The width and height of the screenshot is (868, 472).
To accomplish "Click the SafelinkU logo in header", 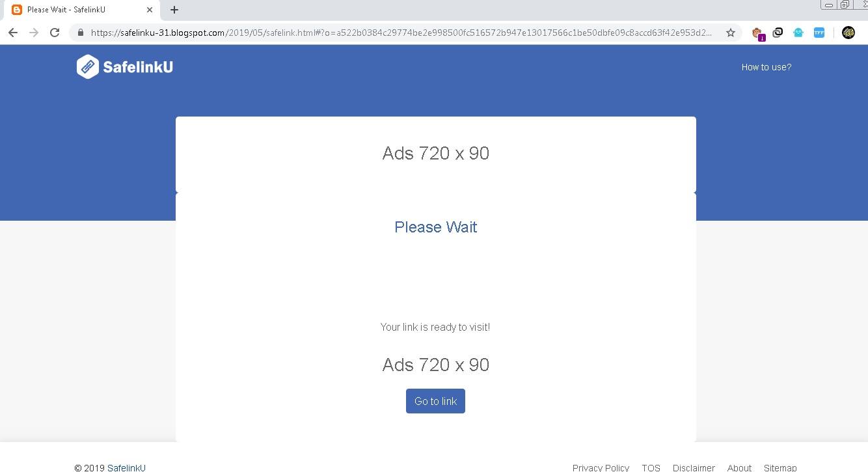I will click(125, 67).
